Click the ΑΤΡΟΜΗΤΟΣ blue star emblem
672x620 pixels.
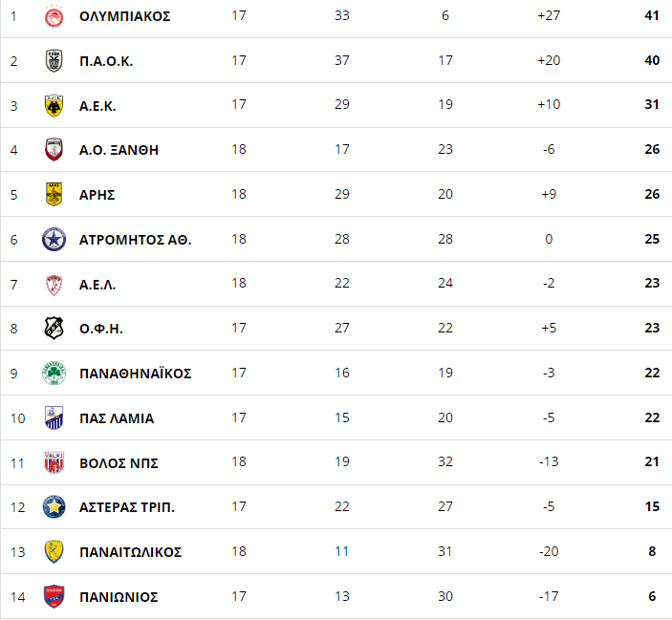[x=54, y=240]
